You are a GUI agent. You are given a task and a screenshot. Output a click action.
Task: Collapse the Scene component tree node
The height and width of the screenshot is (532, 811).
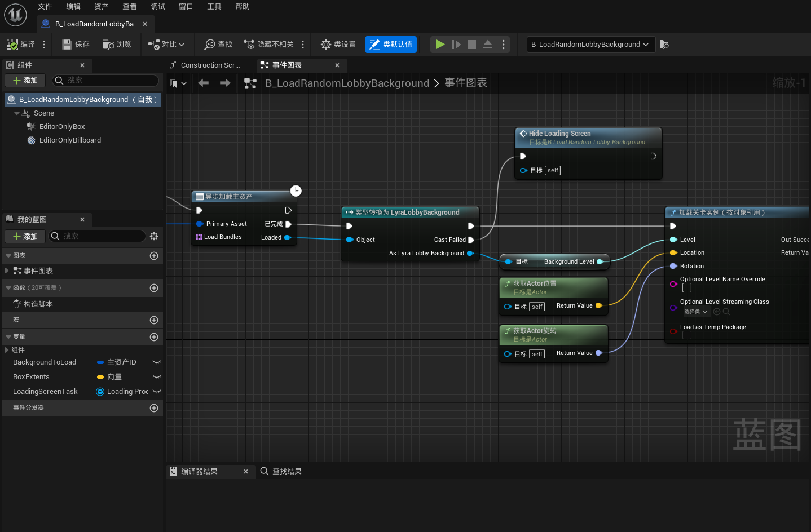coord(17,113)
